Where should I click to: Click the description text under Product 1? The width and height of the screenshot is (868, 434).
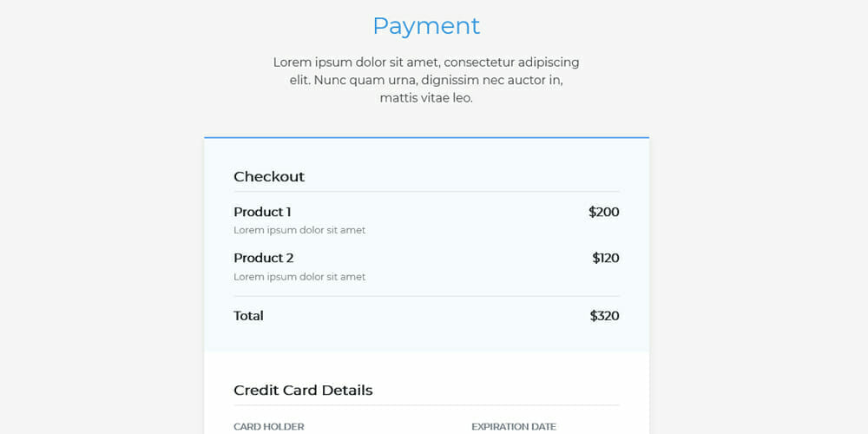click(299, 230)
